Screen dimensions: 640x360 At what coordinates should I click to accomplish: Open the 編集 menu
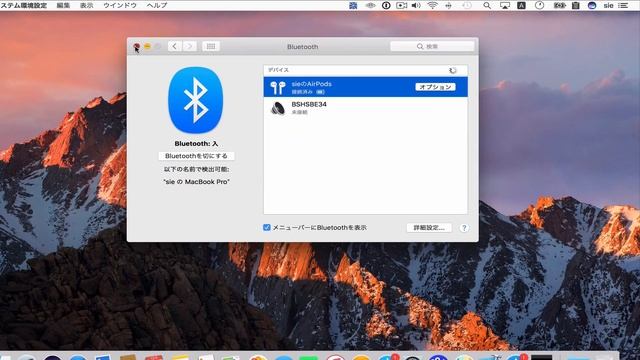(63, 5)
